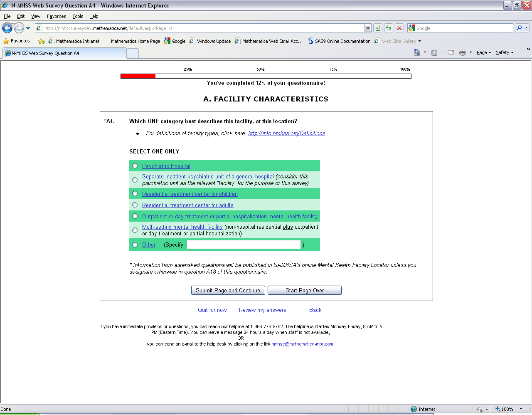Click the Read Mail envelope icon

click(451, 52)
